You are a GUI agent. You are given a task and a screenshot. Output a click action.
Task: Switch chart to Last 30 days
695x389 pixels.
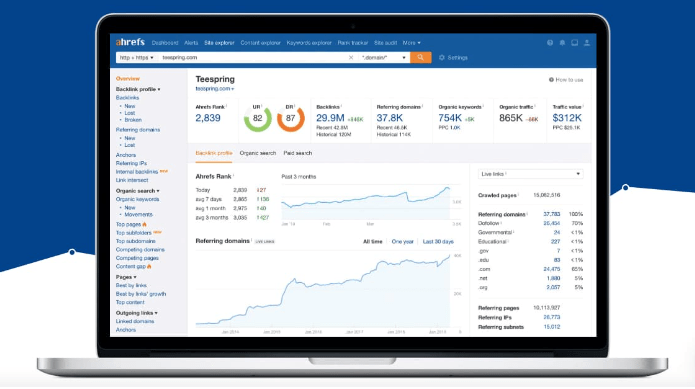click(x=438, y=242)
